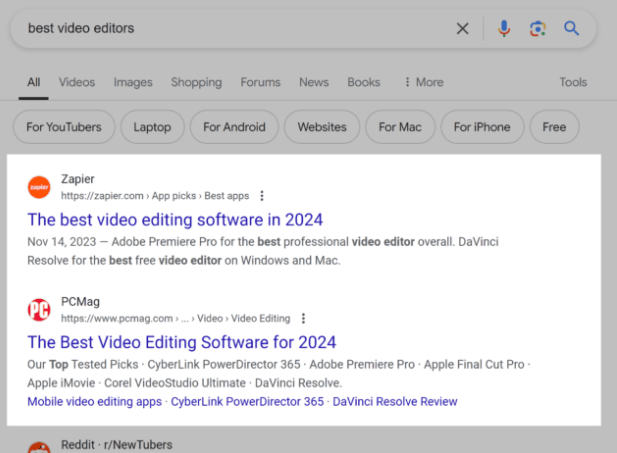Screen dimensions: 617x453
Task: Open 'The Best Video Editing Software for 2024'
Action: click(182, 342)
